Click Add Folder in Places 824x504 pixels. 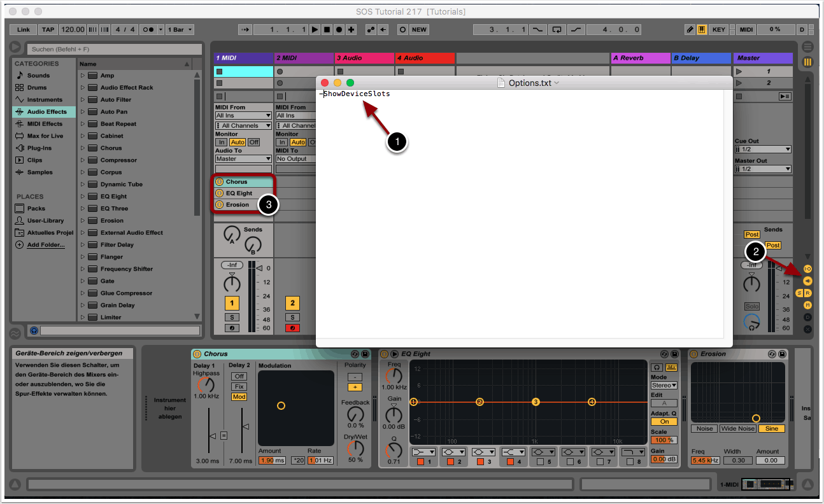(46, 245)
